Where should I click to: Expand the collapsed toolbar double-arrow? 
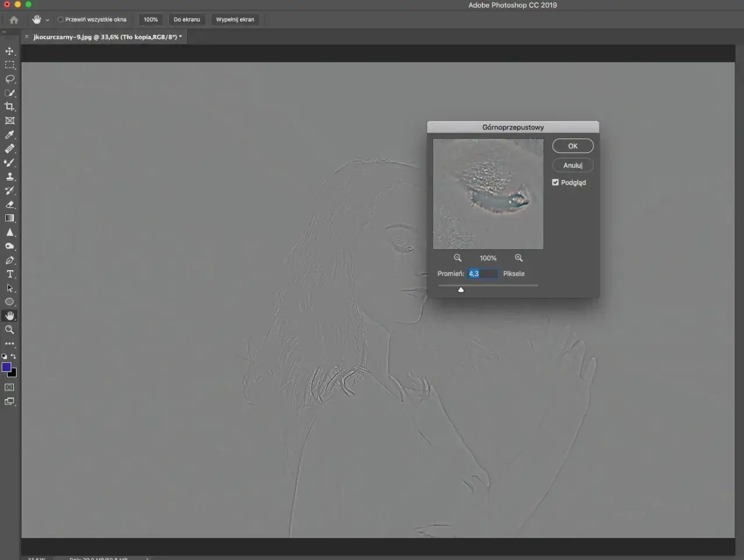(4, 32)
